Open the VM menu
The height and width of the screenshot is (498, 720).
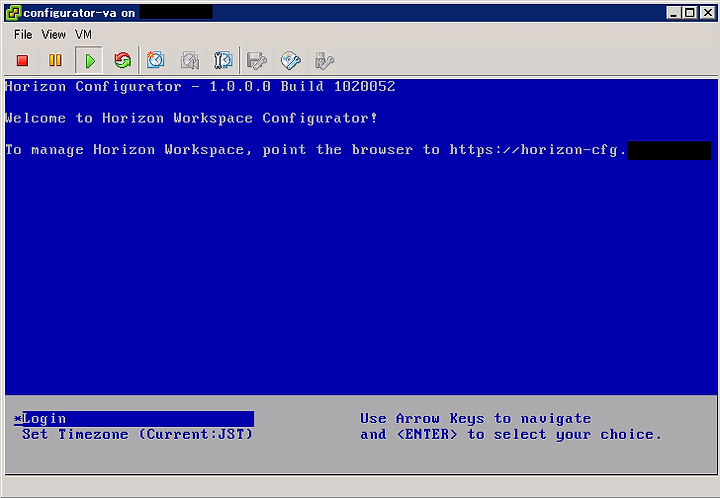pyautogui.click(x=83, y=34)
